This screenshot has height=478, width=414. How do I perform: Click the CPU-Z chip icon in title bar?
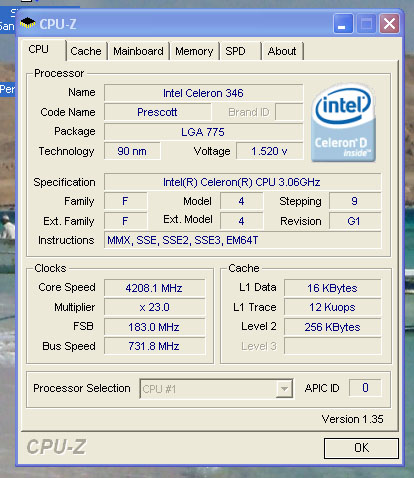coord(28,23)
